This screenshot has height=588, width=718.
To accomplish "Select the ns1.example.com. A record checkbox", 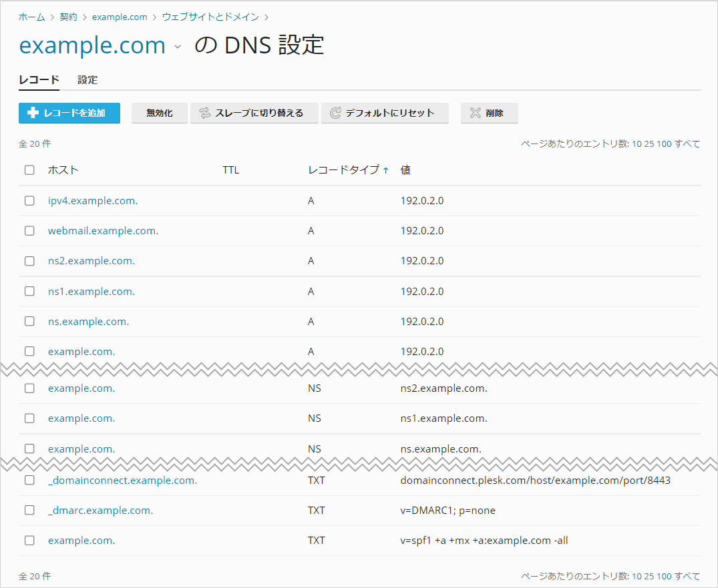I will point(29,291).
